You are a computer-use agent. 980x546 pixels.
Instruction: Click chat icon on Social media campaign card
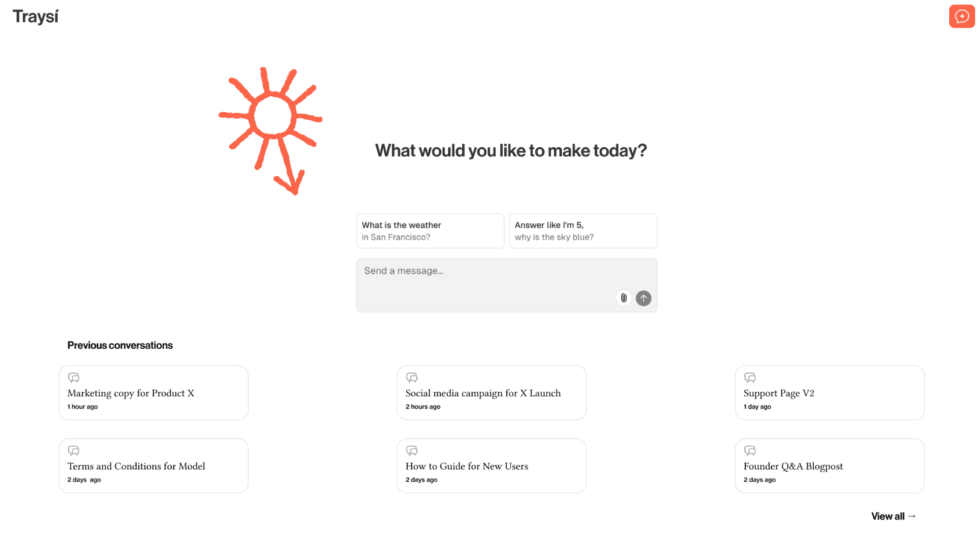(x=412, y=377)
